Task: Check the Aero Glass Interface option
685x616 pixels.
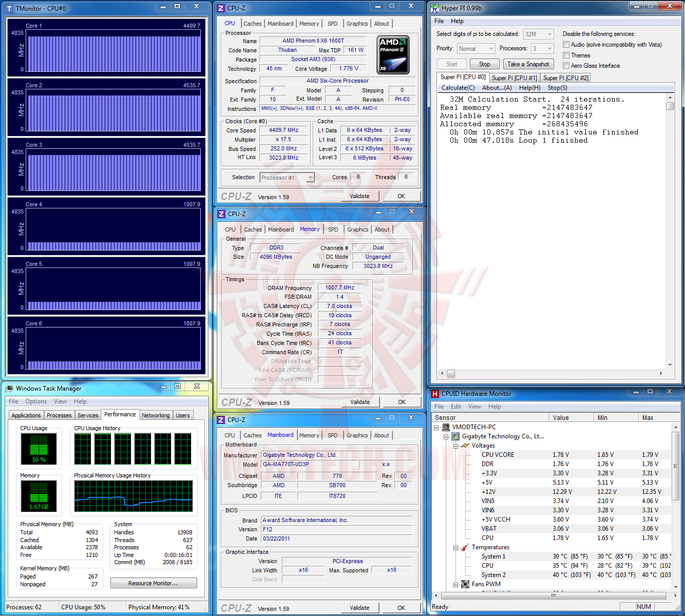Action: click(566, 66)
